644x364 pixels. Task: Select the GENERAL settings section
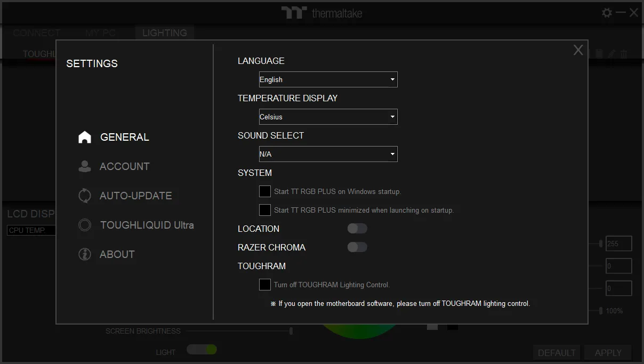(x=125, y=137)
